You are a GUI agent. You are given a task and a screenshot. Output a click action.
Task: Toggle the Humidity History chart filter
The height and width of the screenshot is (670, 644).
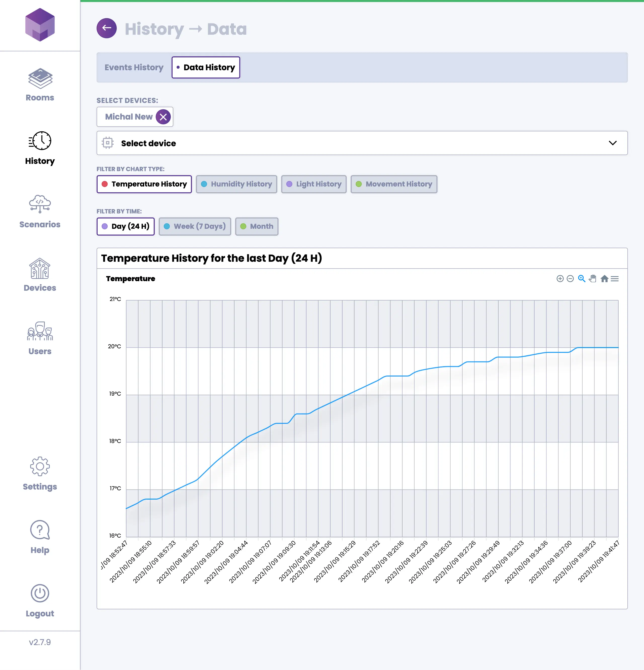(x=236, y=184)
